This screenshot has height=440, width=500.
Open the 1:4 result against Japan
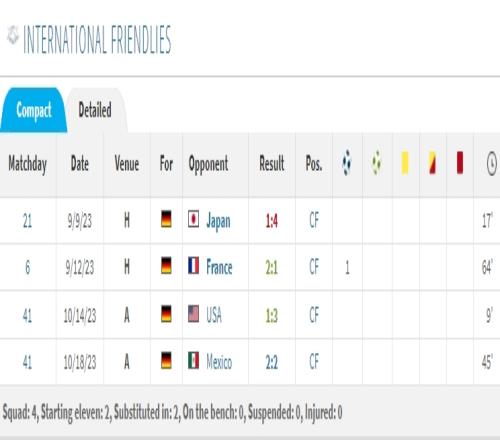pyautogui.click(x=272, y=221)
